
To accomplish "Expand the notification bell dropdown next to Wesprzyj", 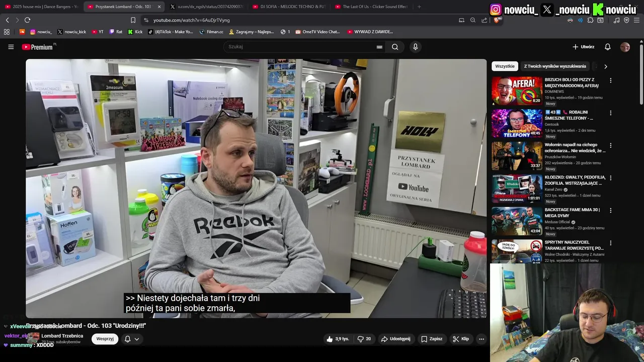I will (132, 339).
